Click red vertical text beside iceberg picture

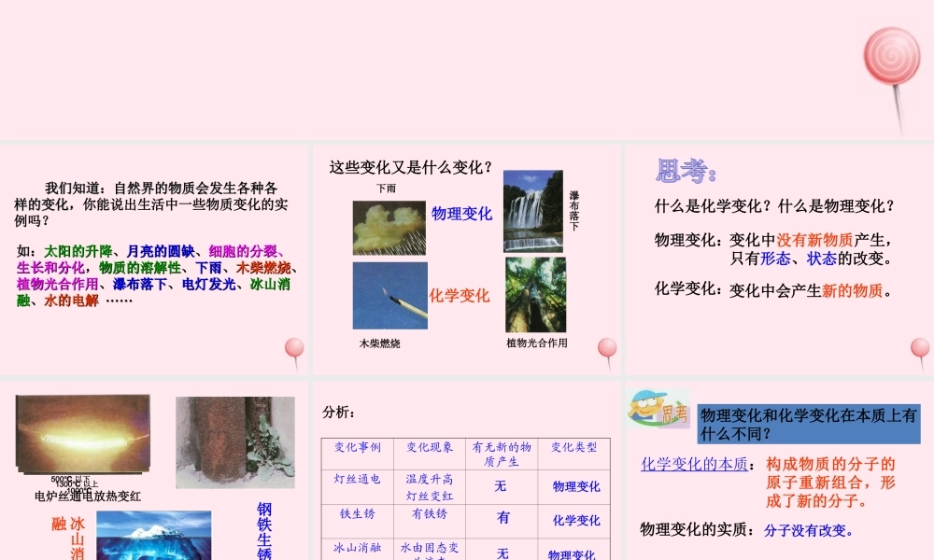(x=68, y=538)
